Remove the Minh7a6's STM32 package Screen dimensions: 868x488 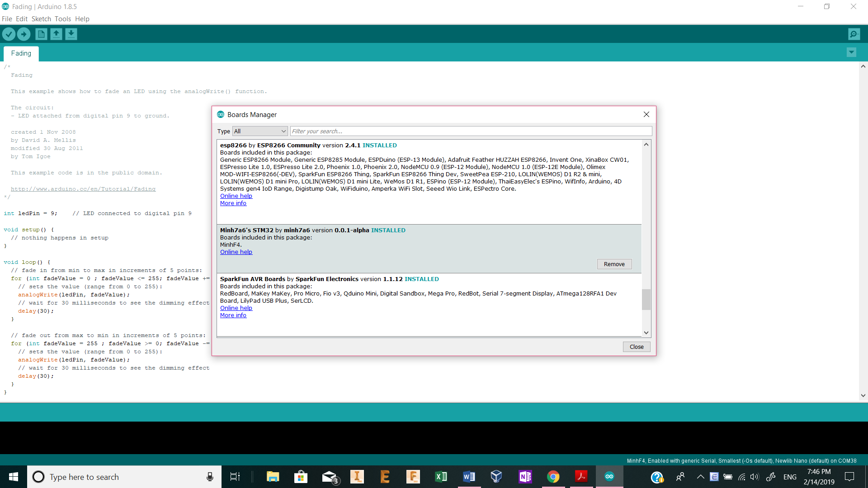(x=614, y=264)
